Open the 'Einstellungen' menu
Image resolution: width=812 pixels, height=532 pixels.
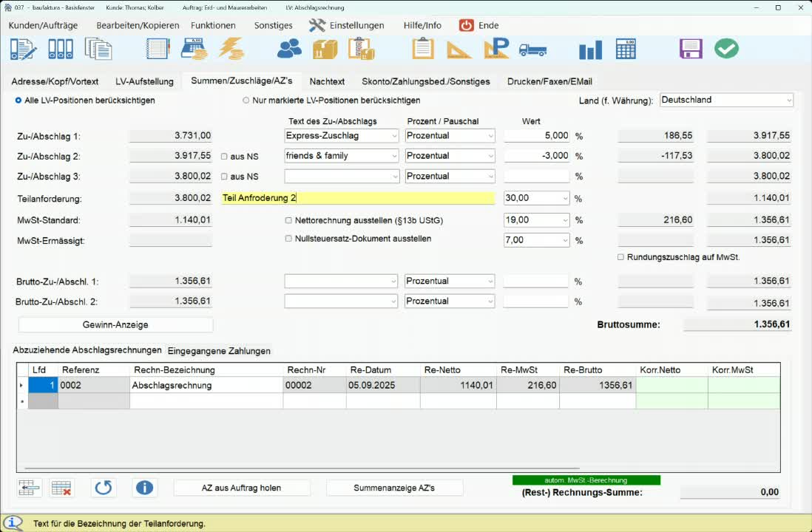coord(347,25)
